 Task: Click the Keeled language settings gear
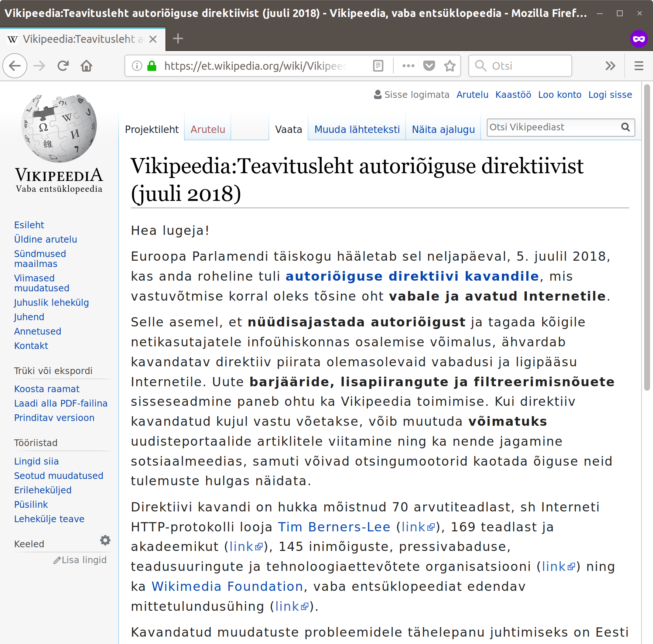coord(105,541)
